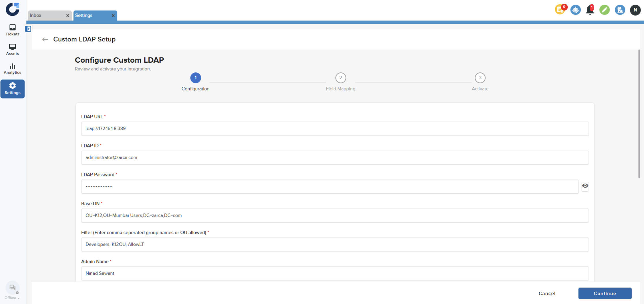Open the Offline chat status dropdown
The width and height of the screenshot is (644, 304).
(x=12, y=298)
